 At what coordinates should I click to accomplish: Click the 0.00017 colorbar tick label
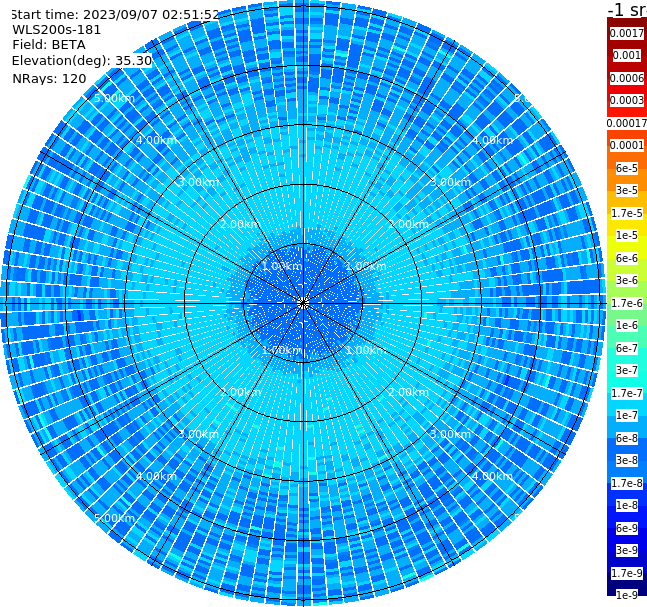(x=627, y=123)
